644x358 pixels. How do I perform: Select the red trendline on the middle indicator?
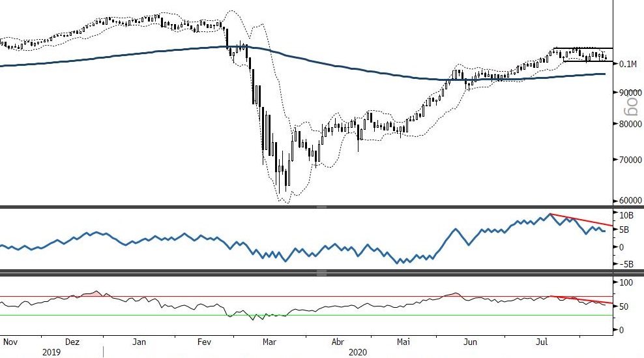tap(580, 219)
